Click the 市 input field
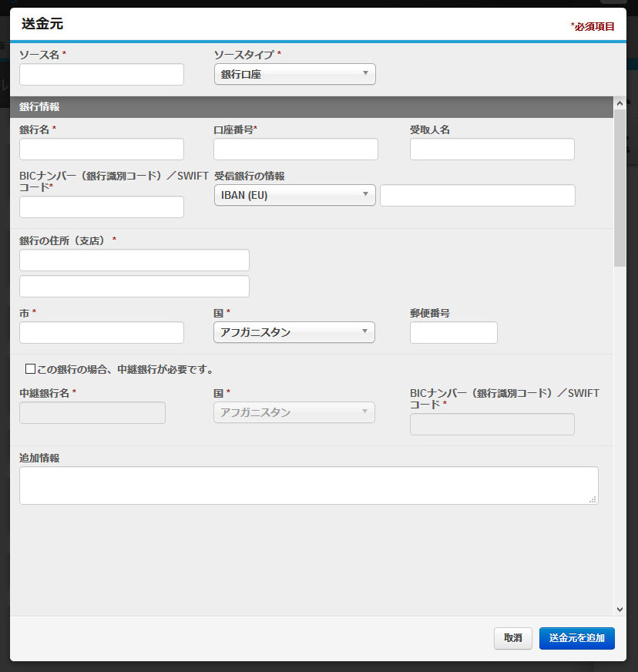638x672 pixels. 102,333
